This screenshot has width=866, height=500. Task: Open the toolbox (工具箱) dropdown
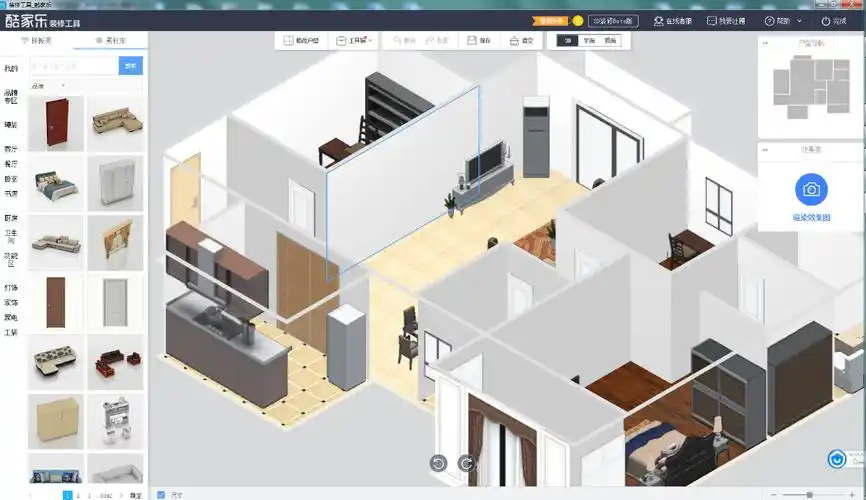[x=354, y=41]
